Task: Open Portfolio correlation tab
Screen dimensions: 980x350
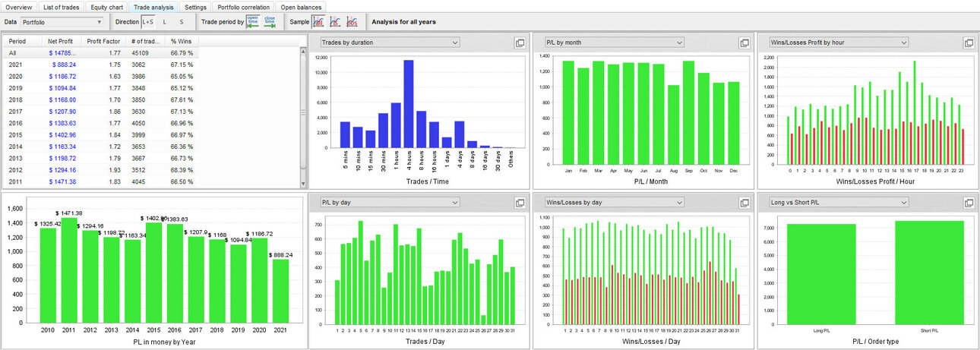Action: click(x=243, y=6)
